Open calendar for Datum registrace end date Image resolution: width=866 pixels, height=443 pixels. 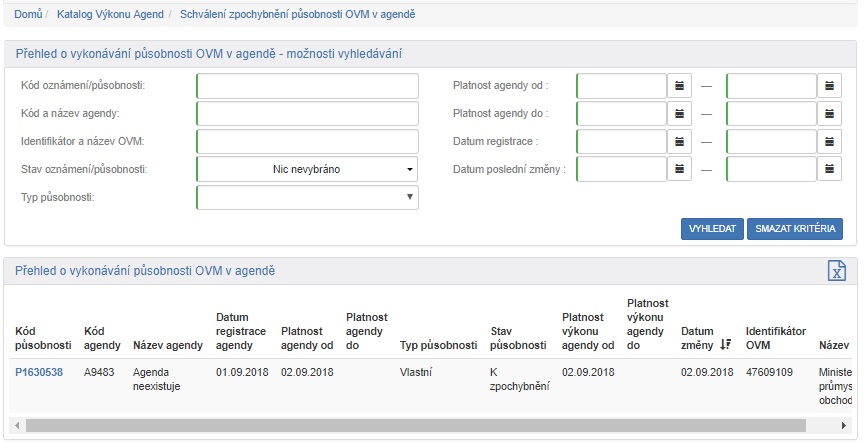click(x=830, y=142)
